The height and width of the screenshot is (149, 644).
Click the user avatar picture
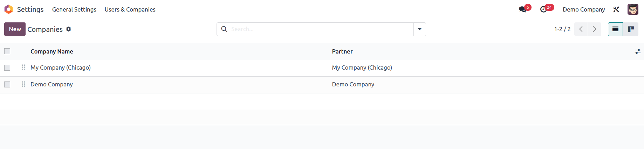(633, 9)
